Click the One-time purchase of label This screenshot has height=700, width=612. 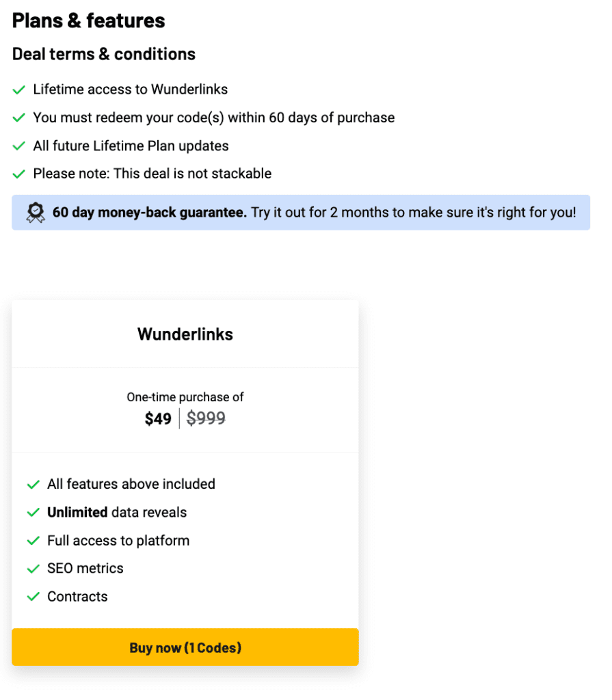[185, 397]
